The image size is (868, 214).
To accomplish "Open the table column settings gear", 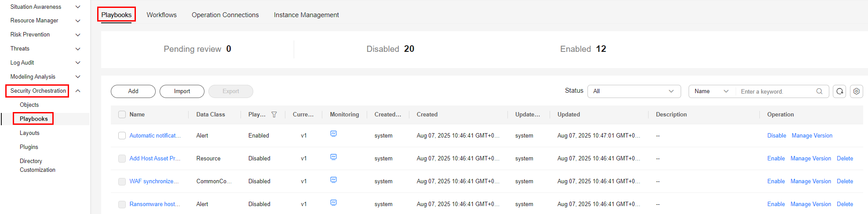I will [x=856, y=91].
